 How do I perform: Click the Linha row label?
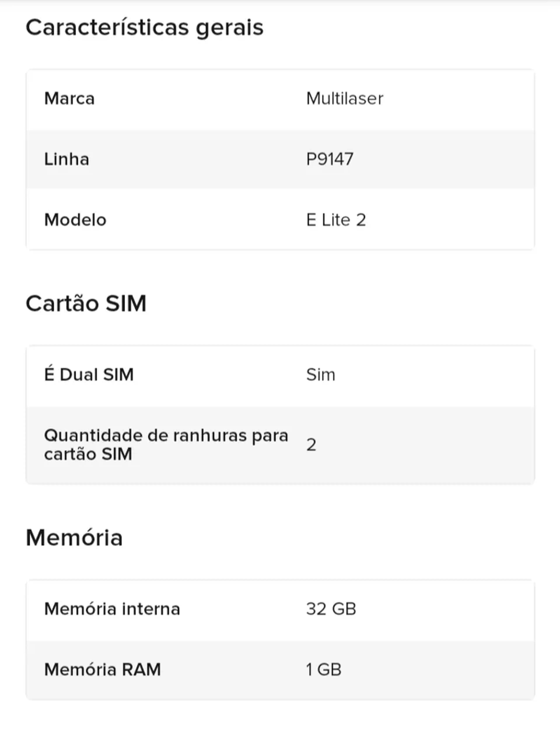(67, 159)
